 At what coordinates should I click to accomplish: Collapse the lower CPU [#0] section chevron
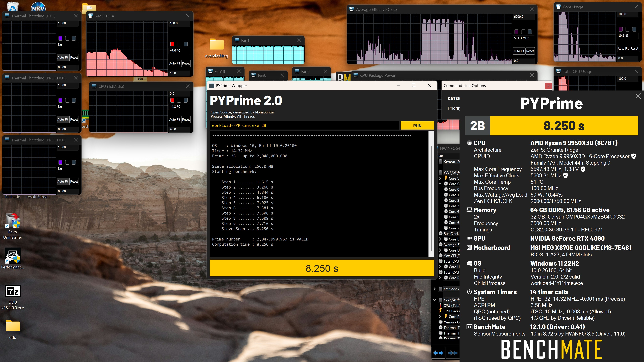click(435, 300)
